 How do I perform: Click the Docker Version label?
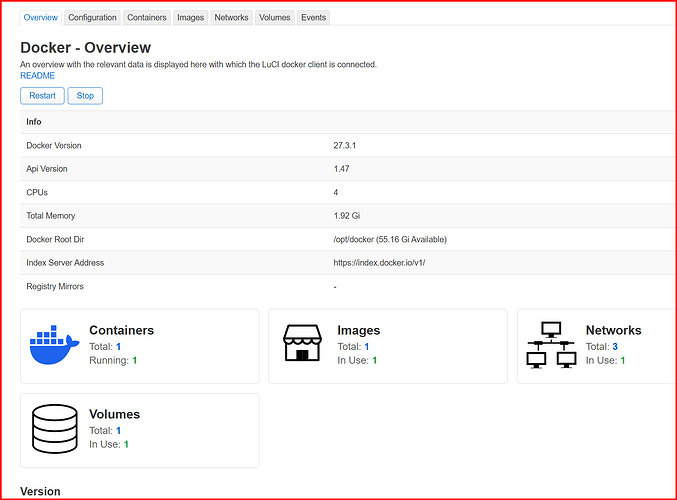tap(54, 146)
